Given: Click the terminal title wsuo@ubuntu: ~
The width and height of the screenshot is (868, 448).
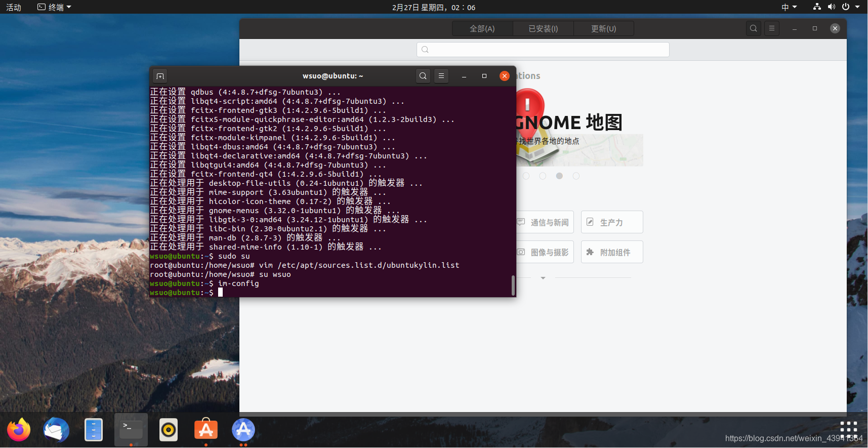Looking at the screenshot, I should [333, 76].
